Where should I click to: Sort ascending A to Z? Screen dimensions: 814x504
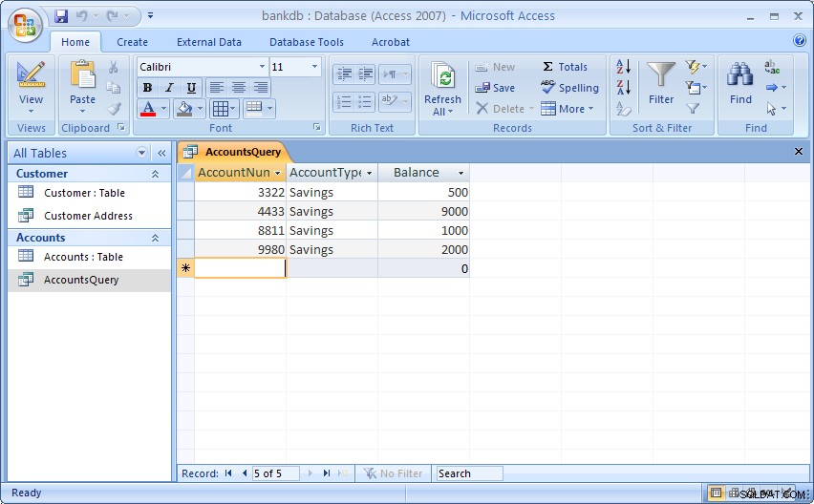[624, 67]
